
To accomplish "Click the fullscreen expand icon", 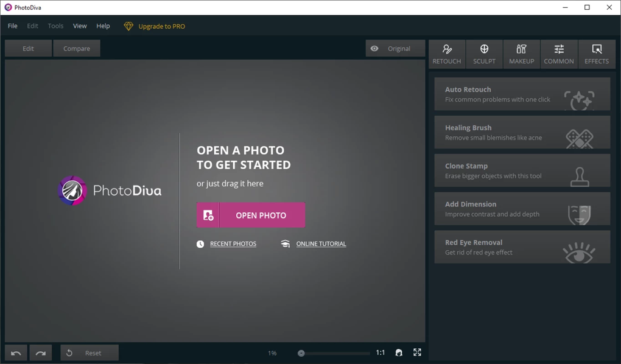I will [417, 352].
